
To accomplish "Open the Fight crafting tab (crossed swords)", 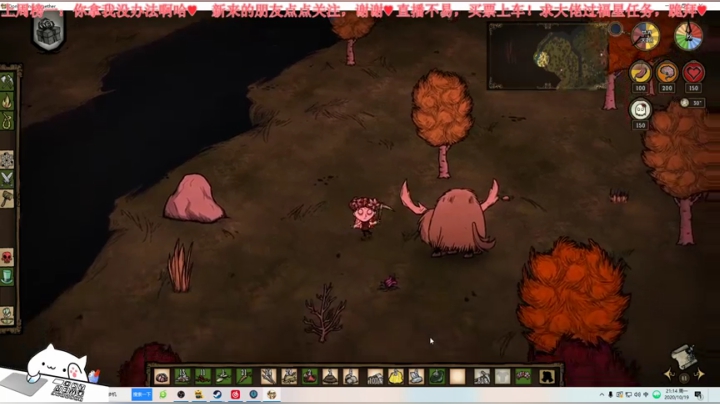I will 7,179.
